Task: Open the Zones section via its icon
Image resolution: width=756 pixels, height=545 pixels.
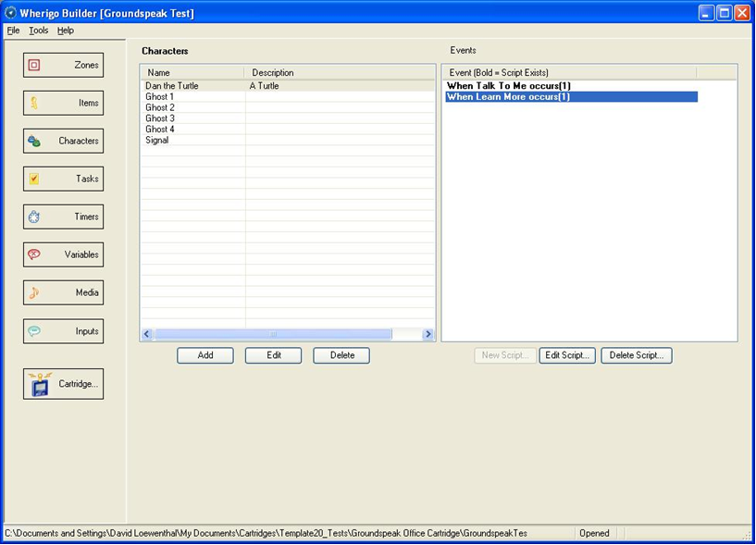Action: tap(34, 65)
